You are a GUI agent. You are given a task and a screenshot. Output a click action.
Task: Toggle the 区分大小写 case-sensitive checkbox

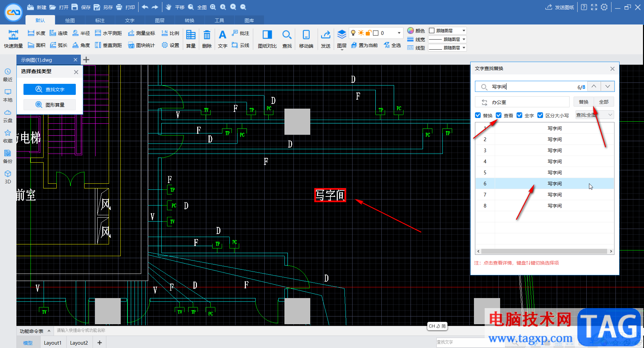pos(540,115)
